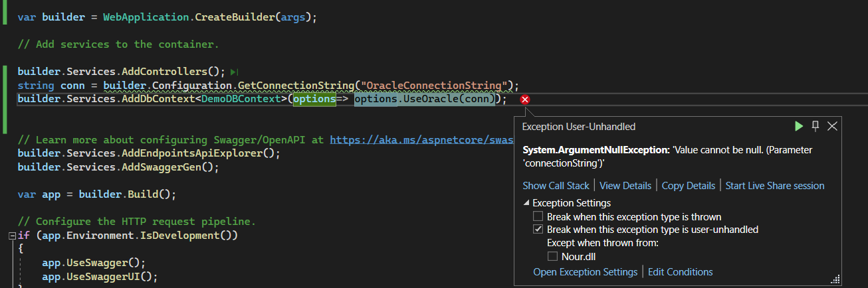Click the highlighted options lambda parameter
Image resolution: width=868 pixels, height=288 pixels.
[x=310, y=99]
